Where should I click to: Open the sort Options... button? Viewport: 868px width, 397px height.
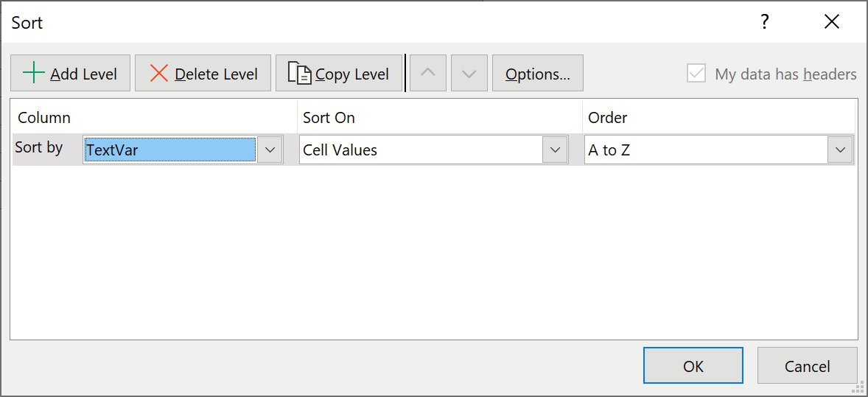pyautogui.click(x=537, y=74)
